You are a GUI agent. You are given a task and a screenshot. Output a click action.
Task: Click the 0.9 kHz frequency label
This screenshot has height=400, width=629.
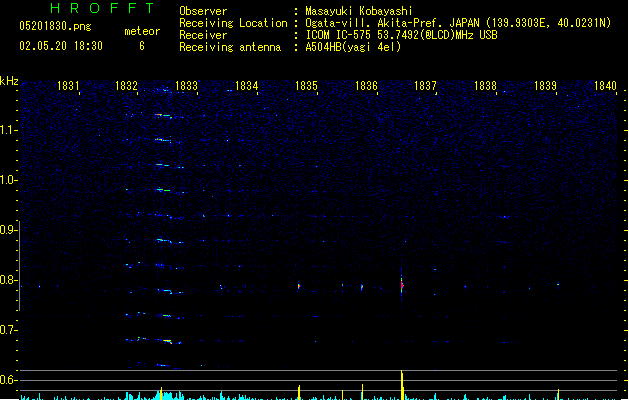8,230
